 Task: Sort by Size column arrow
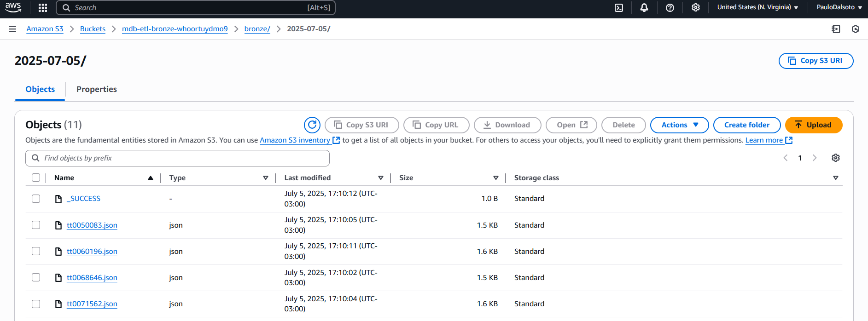click(x=496, y=178)
